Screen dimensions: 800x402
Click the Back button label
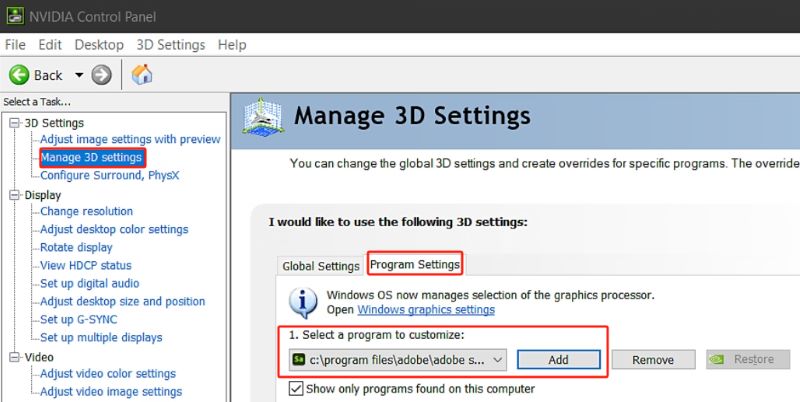coord(48,76)
